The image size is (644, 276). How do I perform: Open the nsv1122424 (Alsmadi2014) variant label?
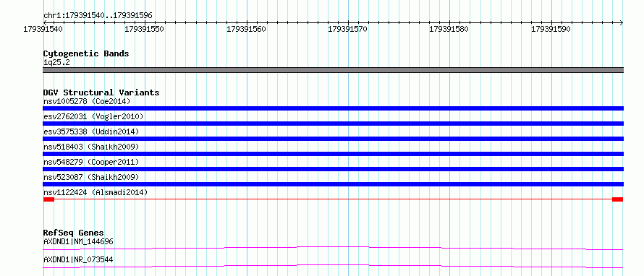(x=96, y=192)
